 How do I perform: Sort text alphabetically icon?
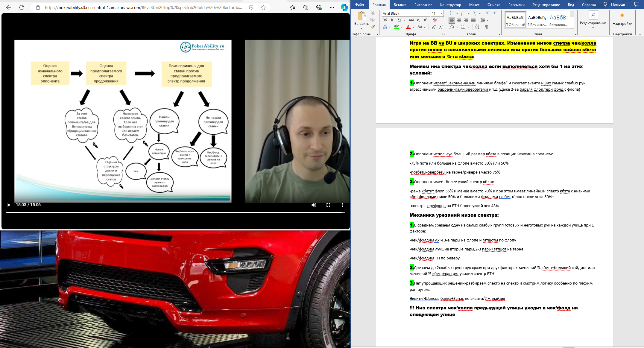click(477, 27)
